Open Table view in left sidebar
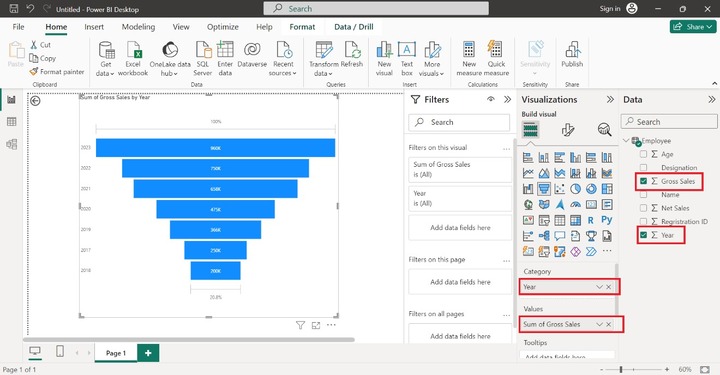 click(x=11, y=122)
